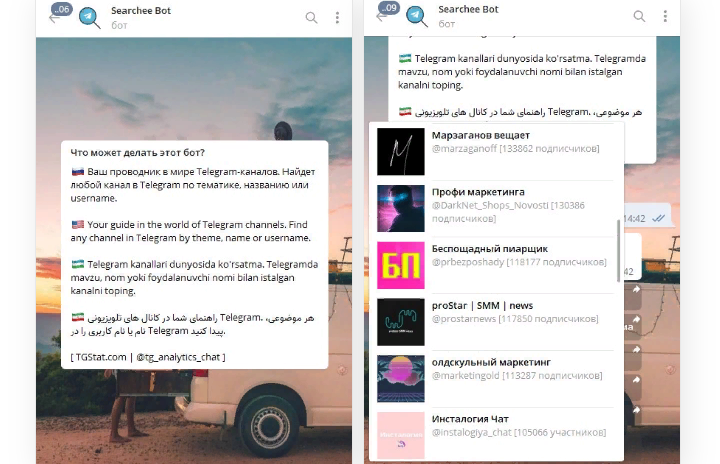Select the Марзаганов вещает channel result

[x=496, y=152]
